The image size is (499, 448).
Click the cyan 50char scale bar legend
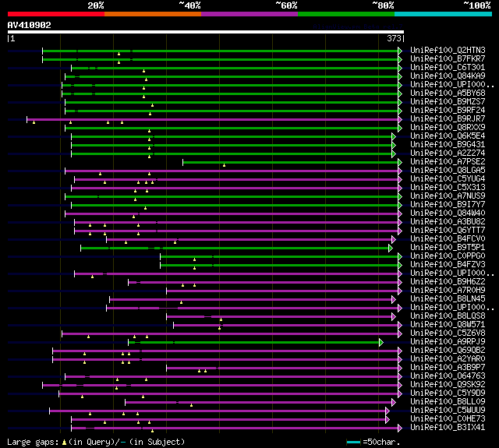tap(353, 442)
